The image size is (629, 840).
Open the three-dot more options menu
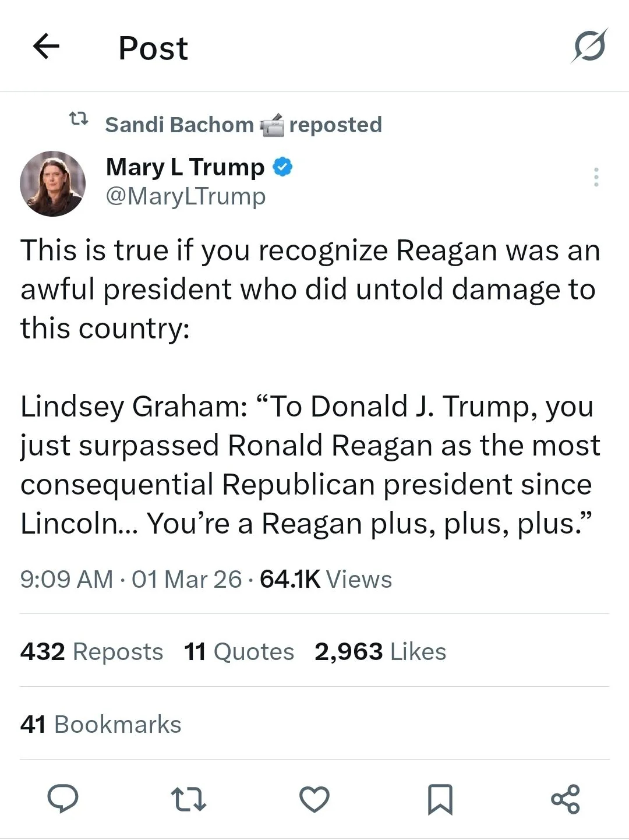(596, 177)
